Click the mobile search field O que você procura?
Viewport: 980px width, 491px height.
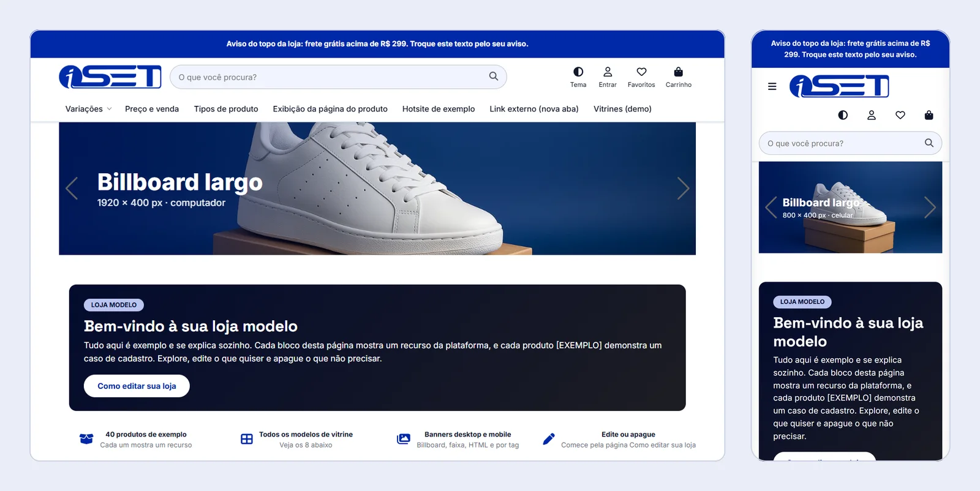850,143
